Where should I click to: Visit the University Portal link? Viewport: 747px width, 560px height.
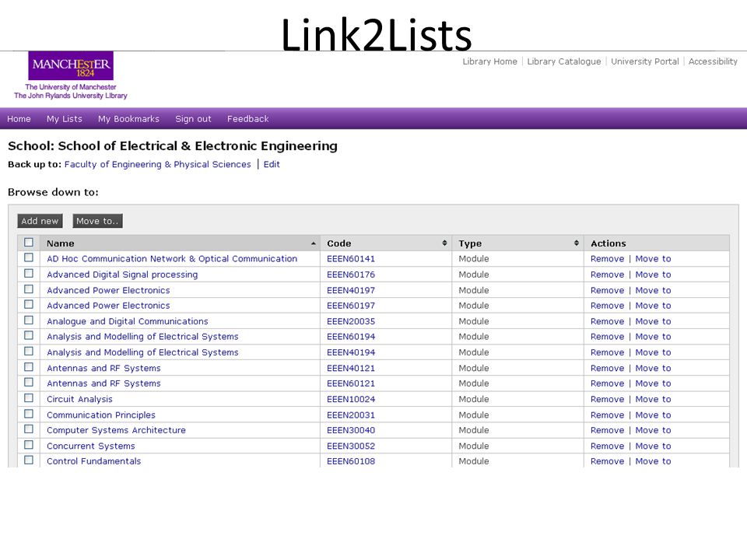[x=645, y=61]
